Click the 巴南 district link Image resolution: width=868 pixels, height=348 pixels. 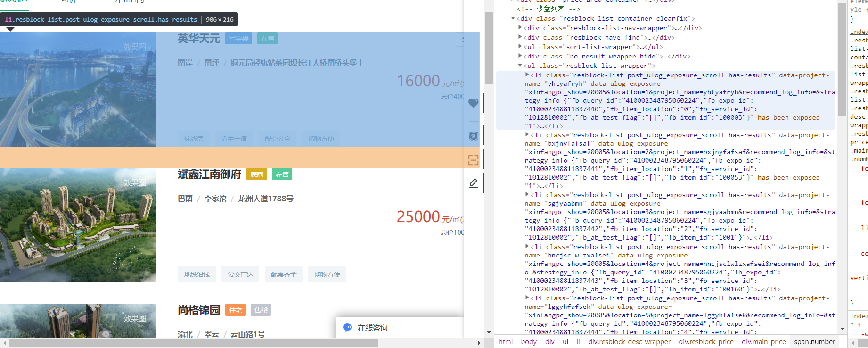[185, 199]
